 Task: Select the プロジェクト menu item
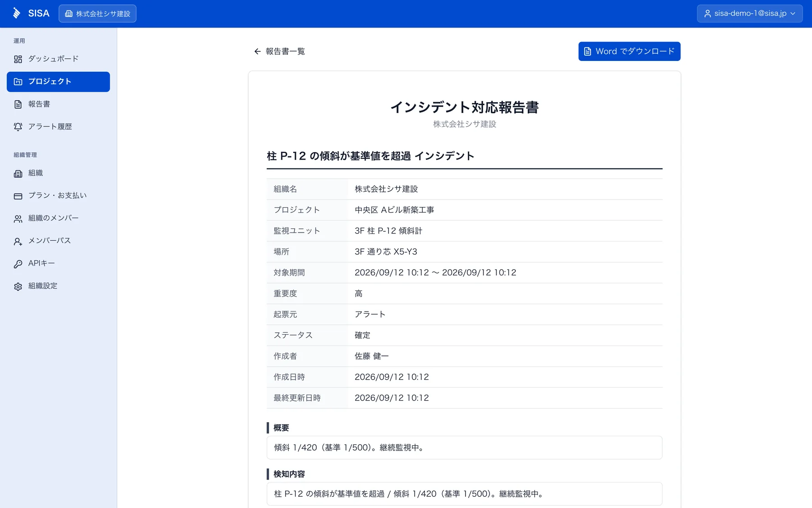point(58,82)
